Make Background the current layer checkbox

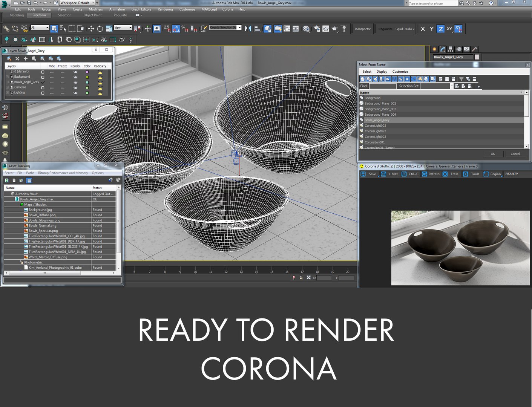point(43,77)
